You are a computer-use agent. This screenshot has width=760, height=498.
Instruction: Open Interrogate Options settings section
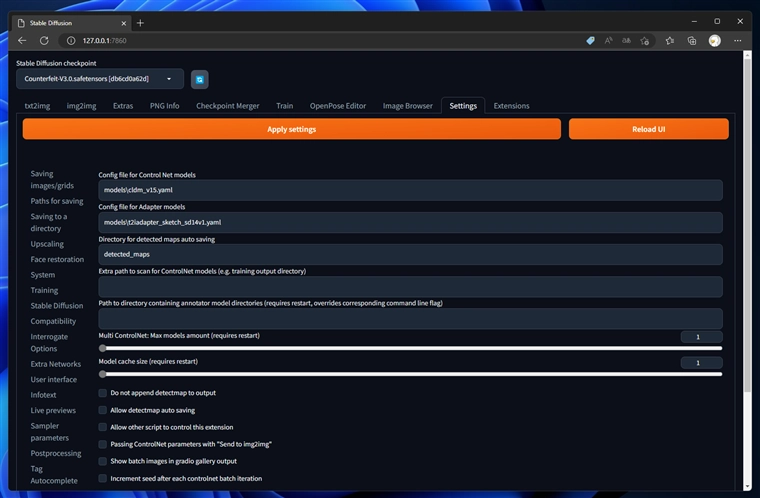(x=49, y=342)
